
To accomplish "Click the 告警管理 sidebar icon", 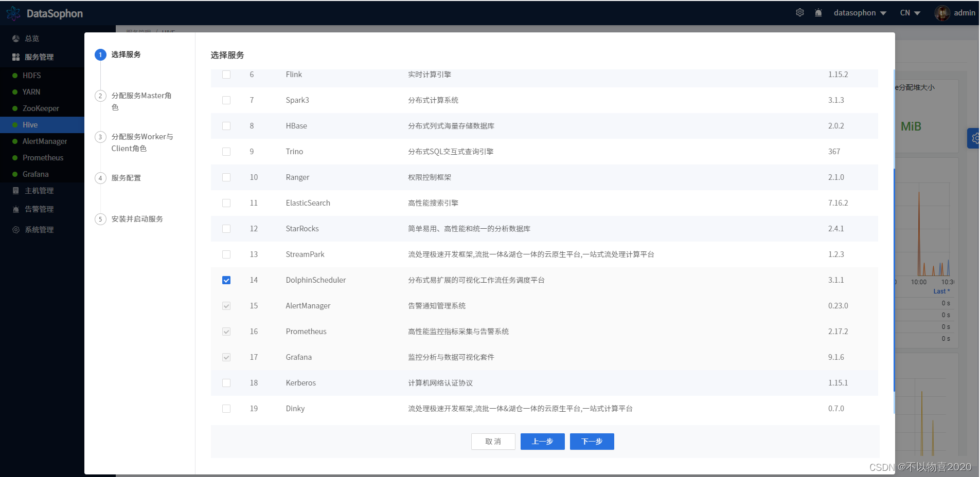I will pos(16,209).
